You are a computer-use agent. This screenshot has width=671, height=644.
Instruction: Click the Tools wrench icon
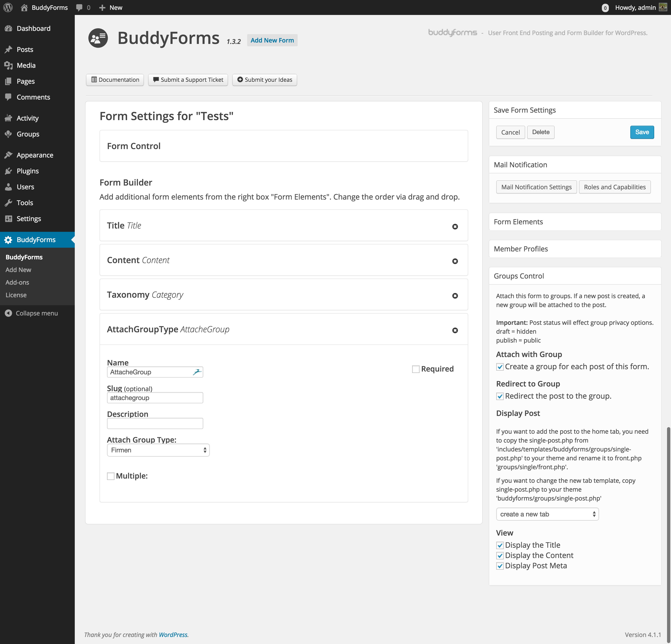pyautogui.click(x=9, y=203)
